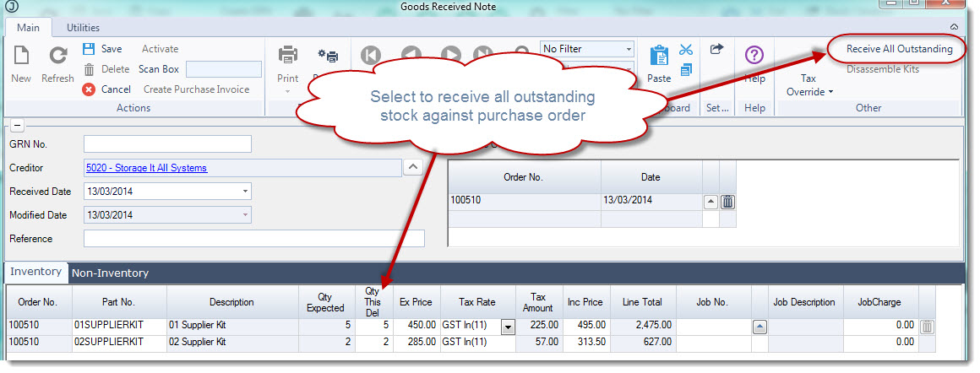
Task: Select the Non-Inventory tab
Action: point(110,273)
